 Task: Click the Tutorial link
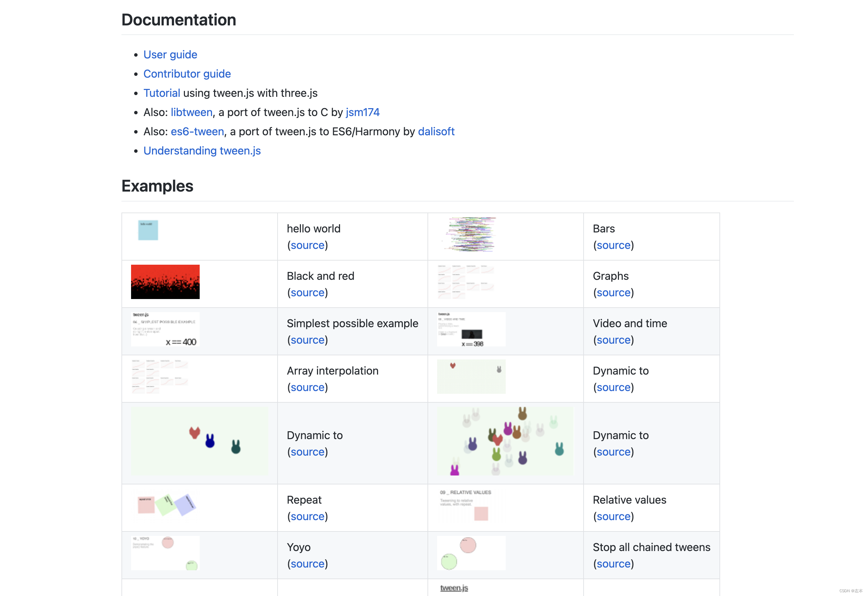pos(161,93)
